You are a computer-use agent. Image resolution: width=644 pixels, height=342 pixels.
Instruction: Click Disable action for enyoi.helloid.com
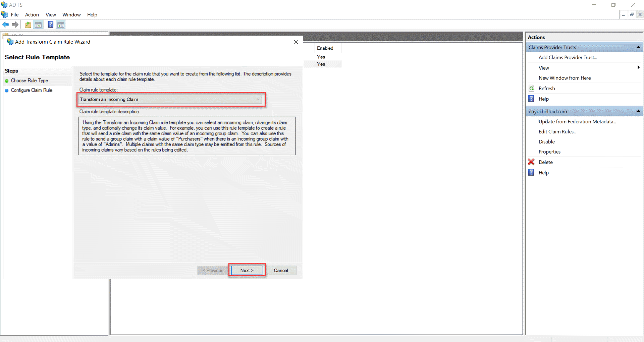[546, 141]
